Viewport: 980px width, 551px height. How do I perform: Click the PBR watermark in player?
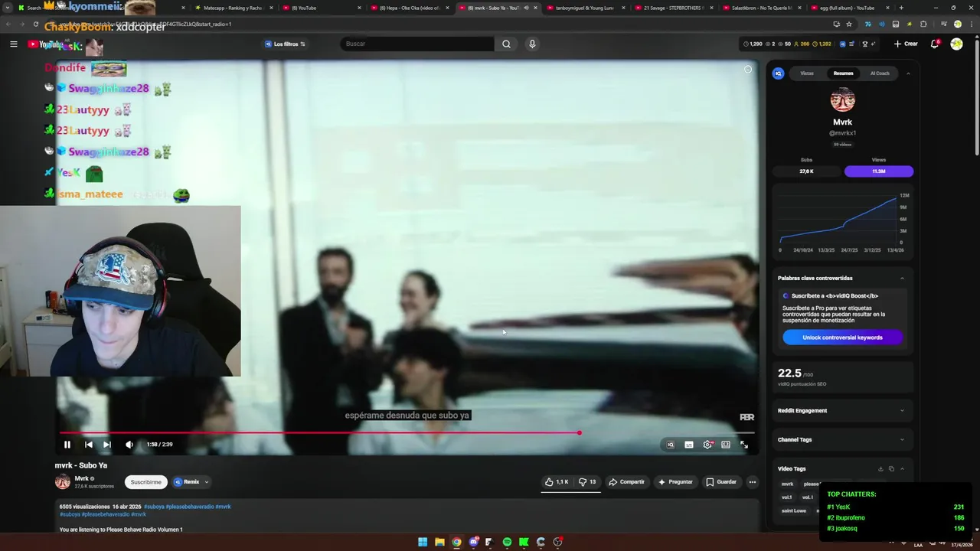(746, 417)
